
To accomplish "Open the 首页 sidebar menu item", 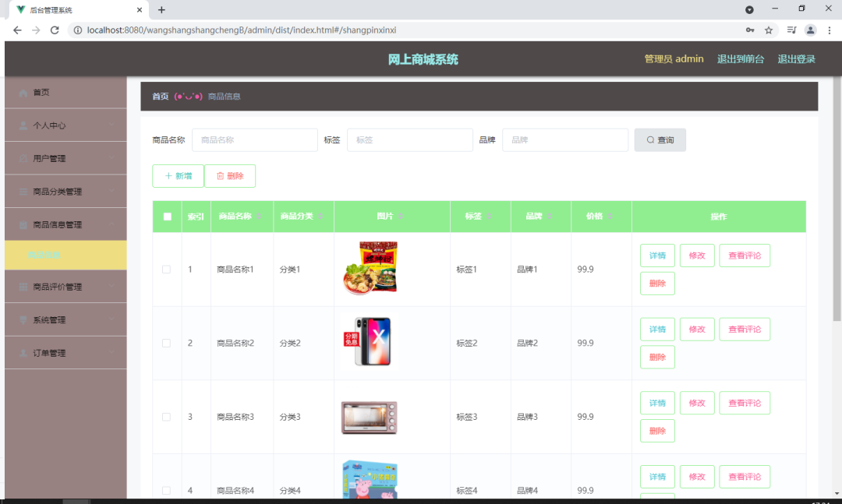I will tap(65, 93).
